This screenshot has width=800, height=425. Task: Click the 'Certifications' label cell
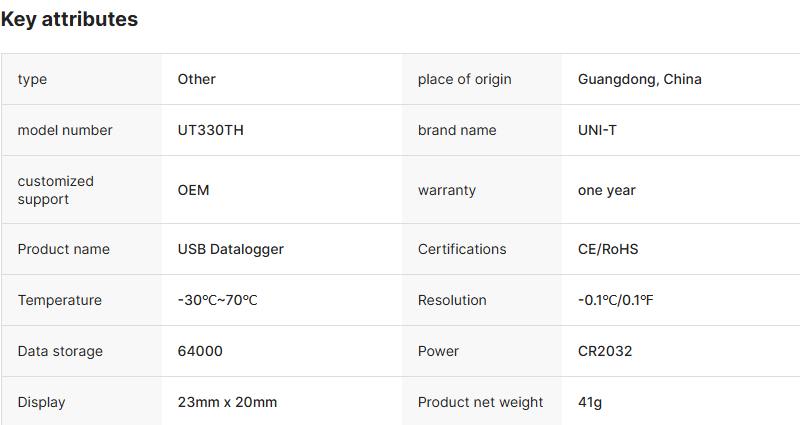click(x=462, y=249)
